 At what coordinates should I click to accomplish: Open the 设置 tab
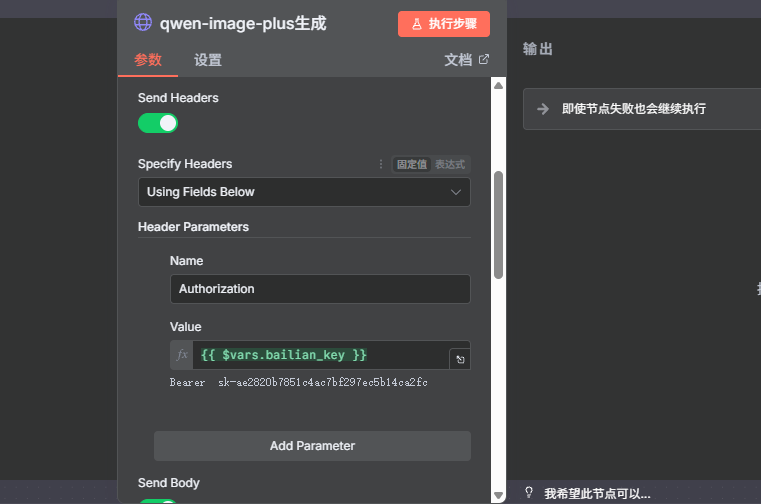[x=208, y=60]
